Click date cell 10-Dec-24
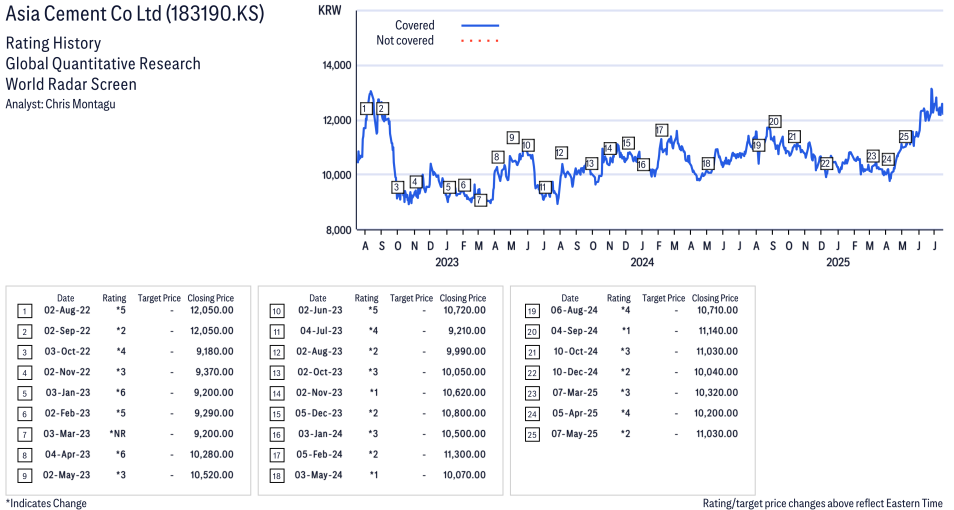The height and width of the screenshot is (510, 954). [x=576, y=372]
